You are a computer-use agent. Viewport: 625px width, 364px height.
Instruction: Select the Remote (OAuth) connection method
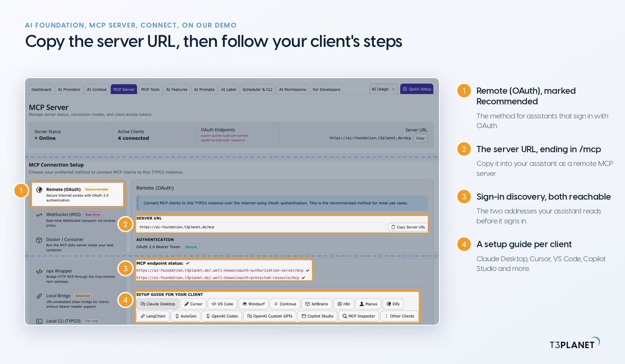(x=77, y=194)
